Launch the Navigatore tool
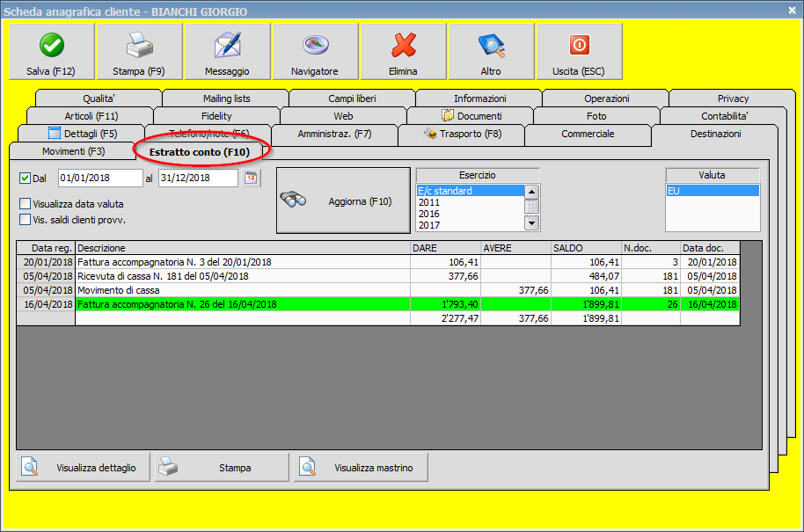The height and width of the screenshot is (532, 804). click(x=314, y=42)
